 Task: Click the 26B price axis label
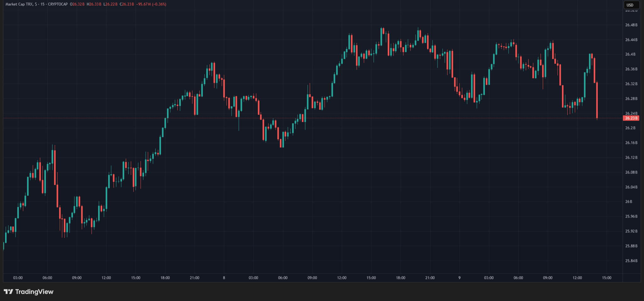pyautogui.click(x=629, y=202)
